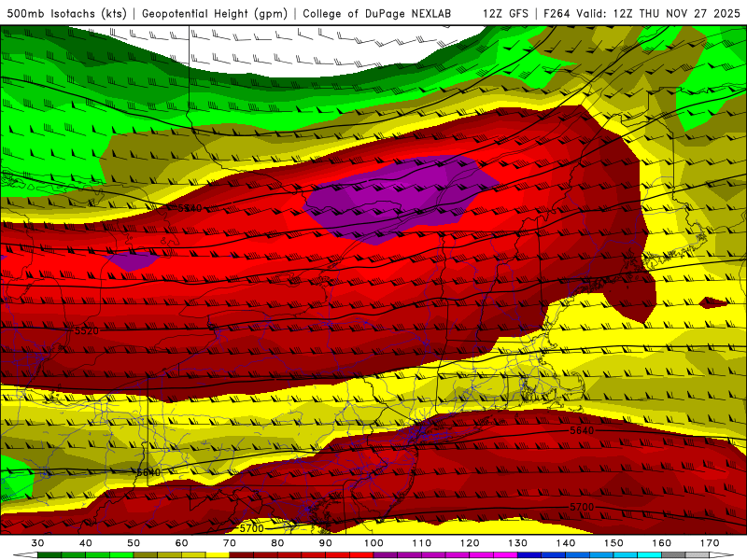Click the 5700 contour label over the ocean
747x560 pixels.
(582, 507)
